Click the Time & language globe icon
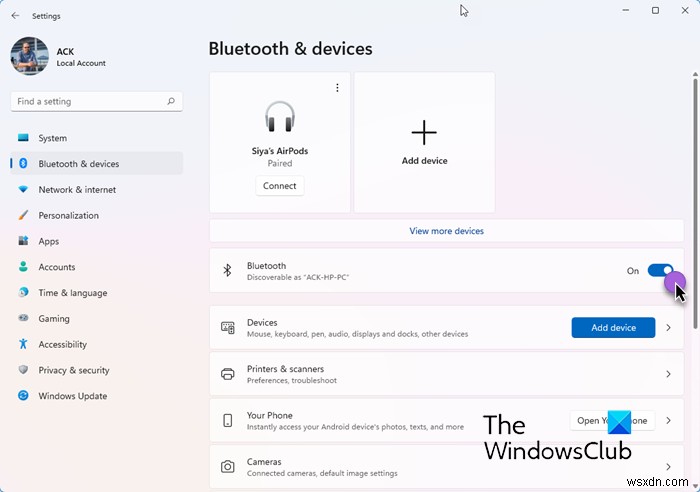Viewport: 700px width, 492px height. 23,292
